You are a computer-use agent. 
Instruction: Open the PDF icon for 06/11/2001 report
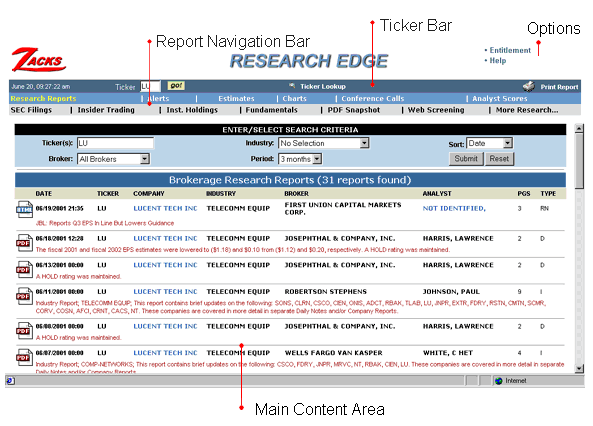pyautogui.click(x=24, y=296)
